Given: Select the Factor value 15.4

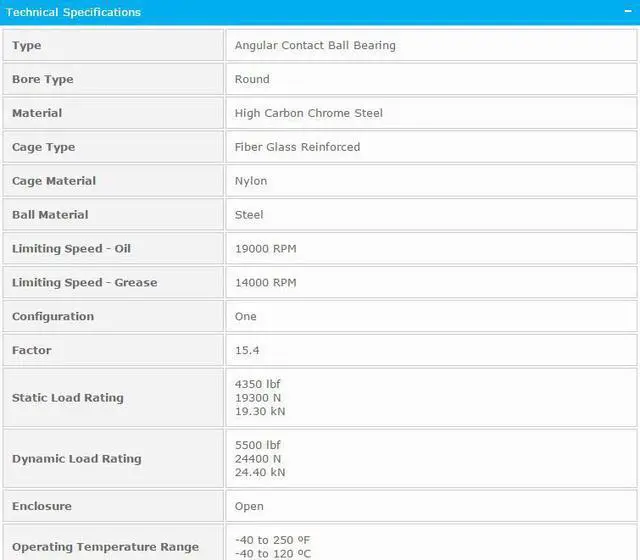Looking at the screenshot, I should [x=248, y=351].
